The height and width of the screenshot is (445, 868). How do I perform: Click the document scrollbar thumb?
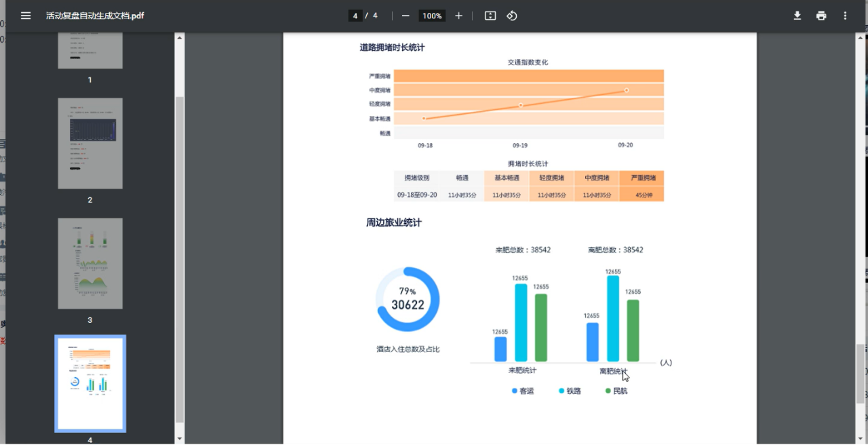pos(861,374)
